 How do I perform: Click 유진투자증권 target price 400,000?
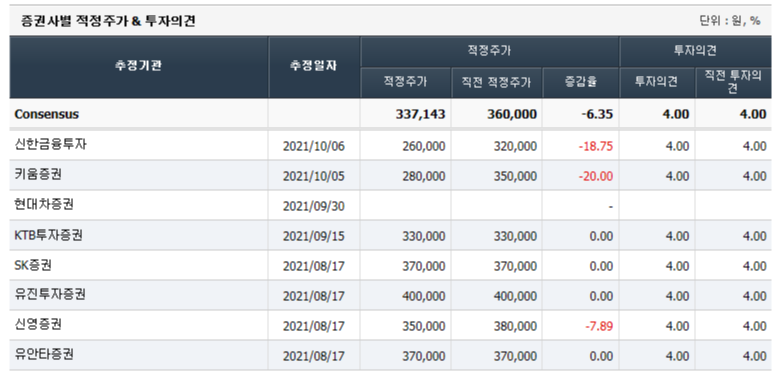click(x=424, y=296)
